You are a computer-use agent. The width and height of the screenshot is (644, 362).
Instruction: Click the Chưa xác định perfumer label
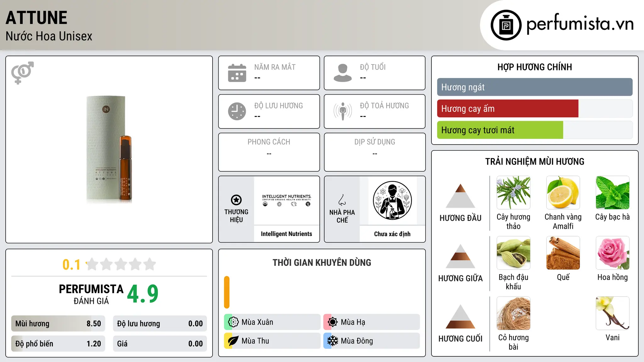point(392,234)
